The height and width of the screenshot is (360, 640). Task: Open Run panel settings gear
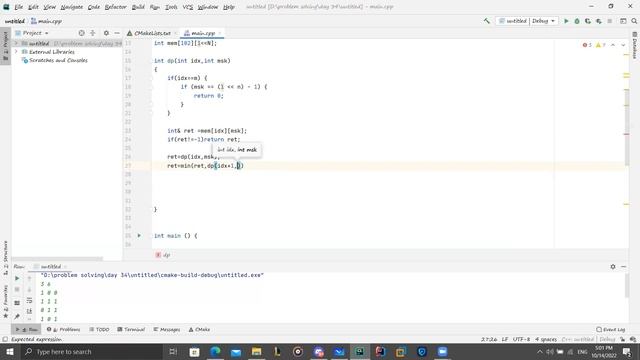[x=613, y=267]
